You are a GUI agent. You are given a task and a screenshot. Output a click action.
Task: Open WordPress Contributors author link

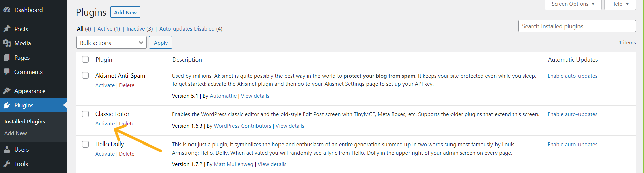click(243, 126)
